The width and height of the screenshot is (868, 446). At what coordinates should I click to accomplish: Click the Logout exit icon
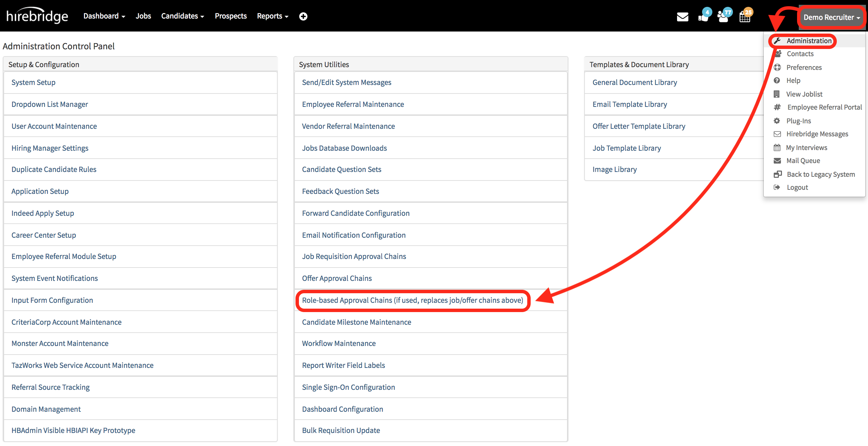777,187
